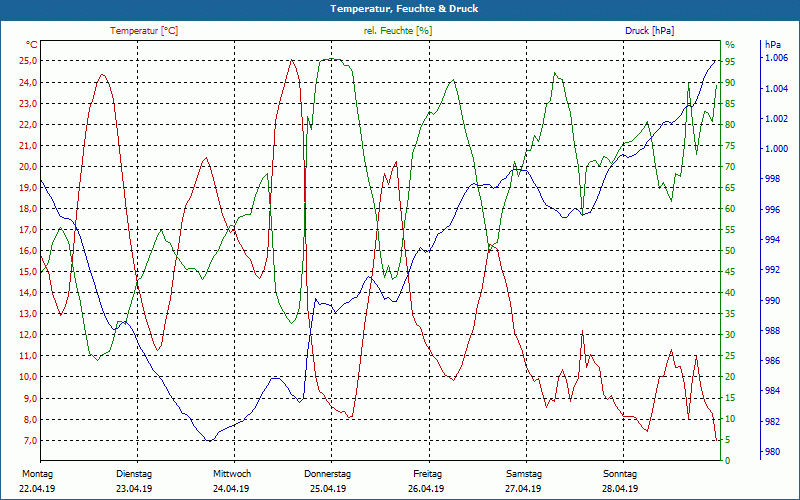800x500 pixels.
Task: Select the green 'rel. Feuchte [%]' legend label
Action: 398,31
